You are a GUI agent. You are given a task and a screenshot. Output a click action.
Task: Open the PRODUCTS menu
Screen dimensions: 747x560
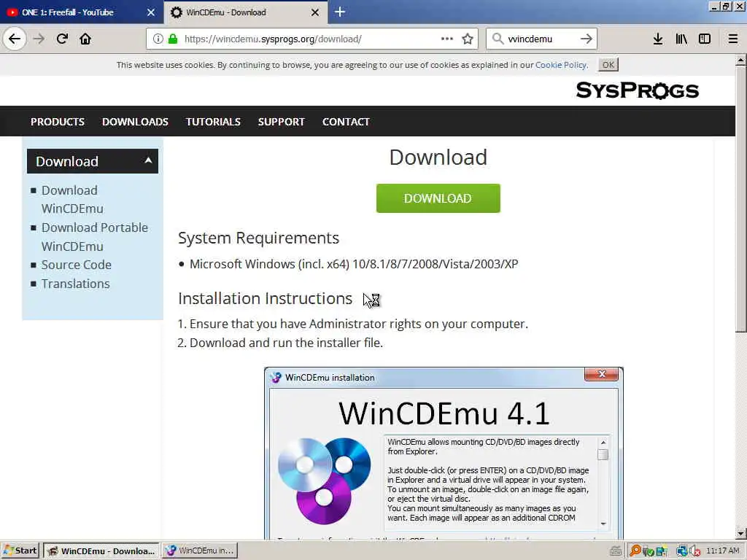click(x=58, y=122)
